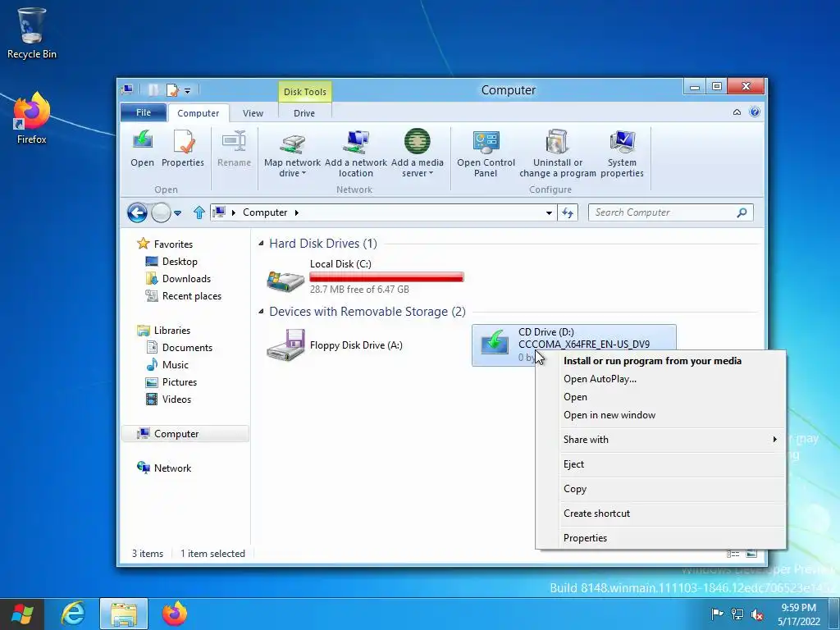
Task: Choose Open in new window
Action: pos(660,414)
